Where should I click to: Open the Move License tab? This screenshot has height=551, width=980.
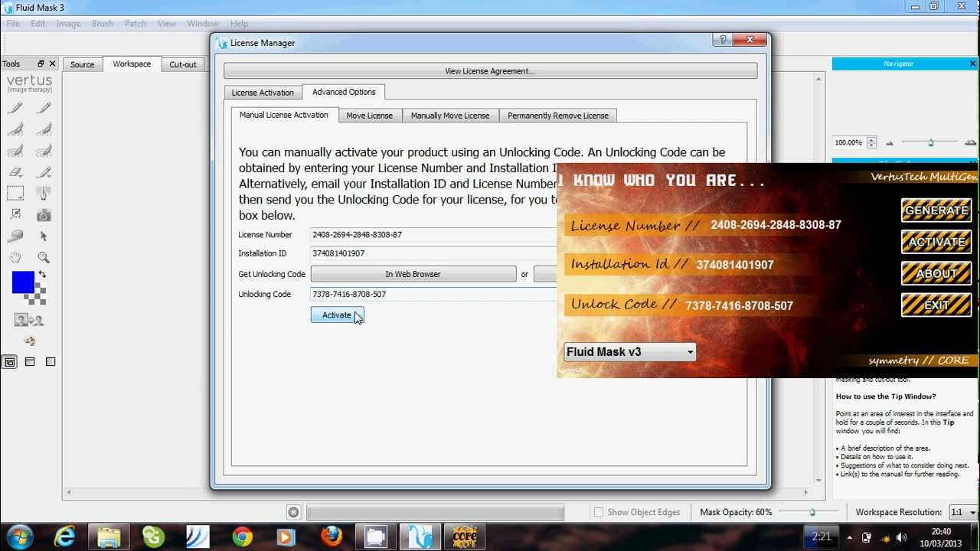click(369, 116)
